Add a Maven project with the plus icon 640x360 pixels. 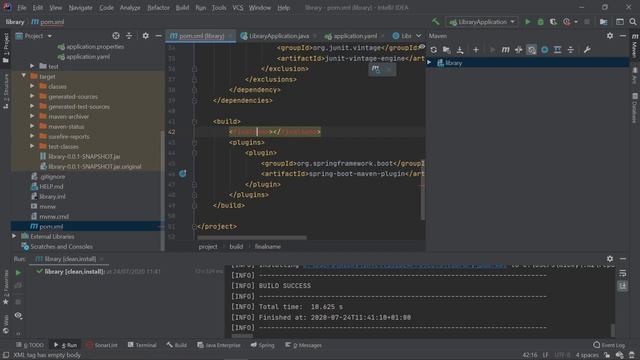coord(476,50)
